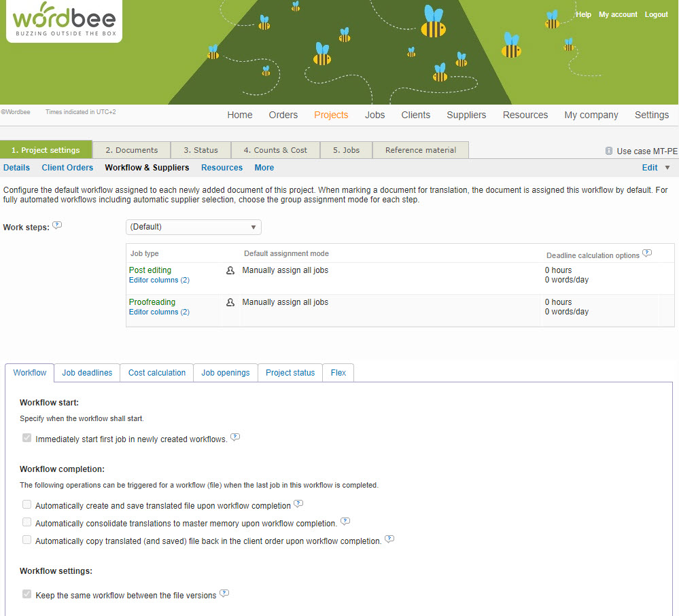Click help icon for master memory consolidation

click(x=345, y=522)
